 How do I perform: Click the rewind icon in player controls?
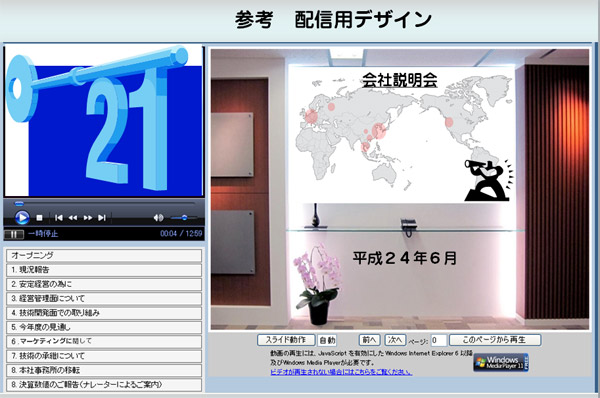pyautogui.click(x=73, y=218)
